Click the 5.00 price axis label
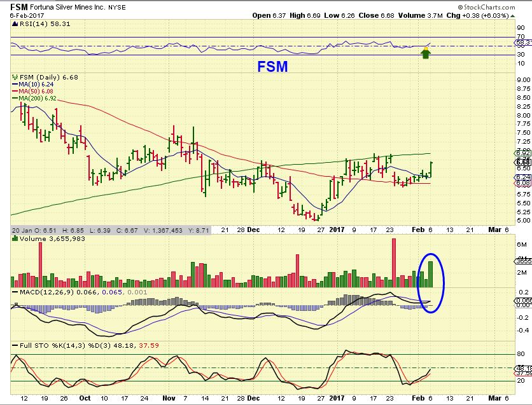Viewport: 532px width, 405px height. [524, 220]
